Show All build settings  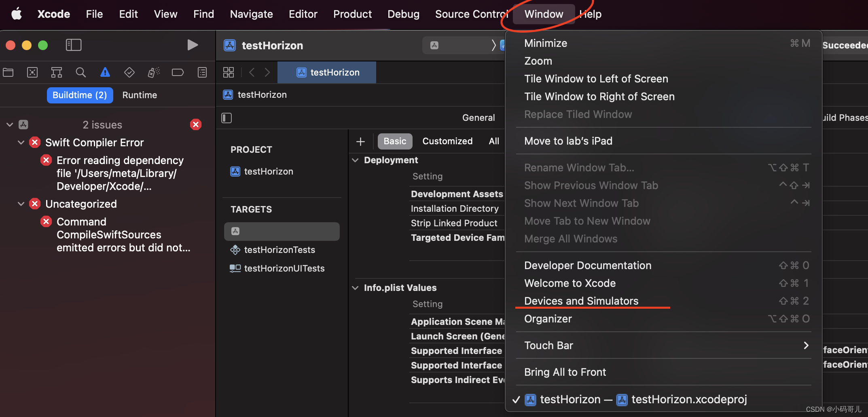pyautogui.click(x=494, y=141)
